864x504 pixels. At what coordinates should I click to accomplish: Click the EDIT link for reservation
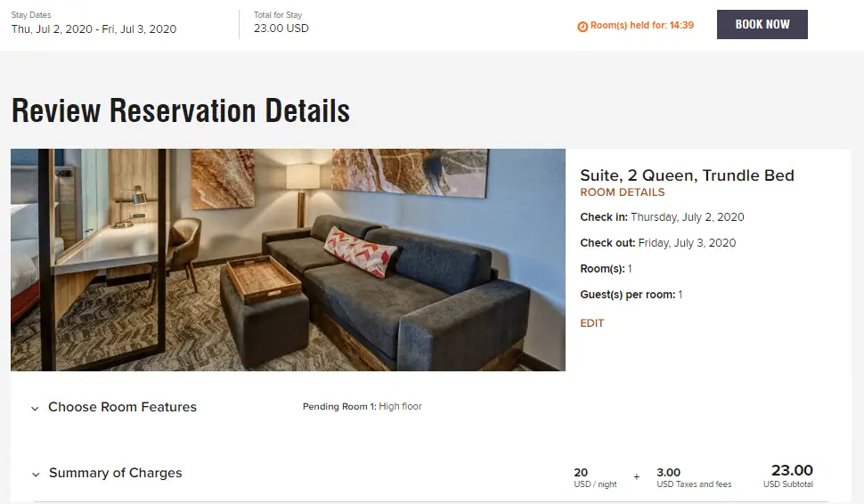pos(591,323)
